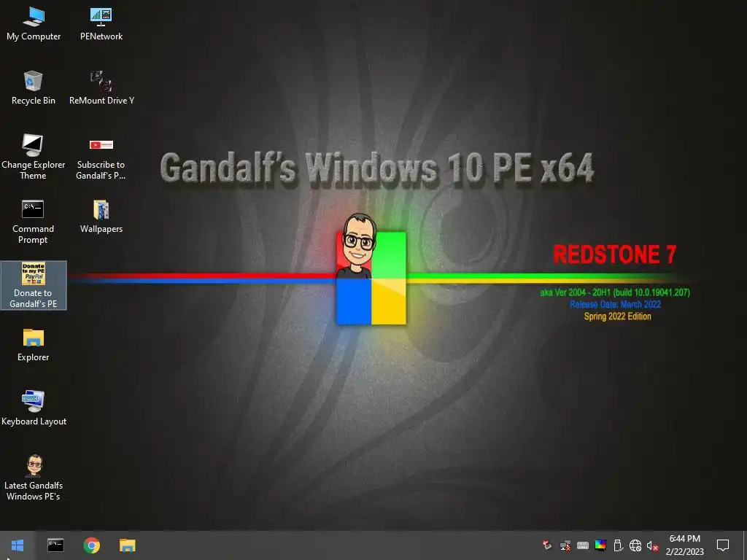Select Latest Gandalfs Windows PE's icon
747x560 pixels.
tap(34, 478)
